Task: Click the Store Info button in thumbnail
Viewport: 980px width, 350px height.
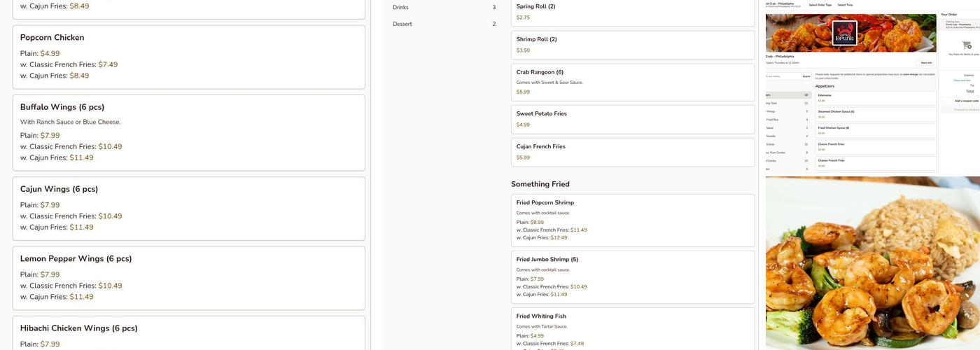Action: coord(925,63)
